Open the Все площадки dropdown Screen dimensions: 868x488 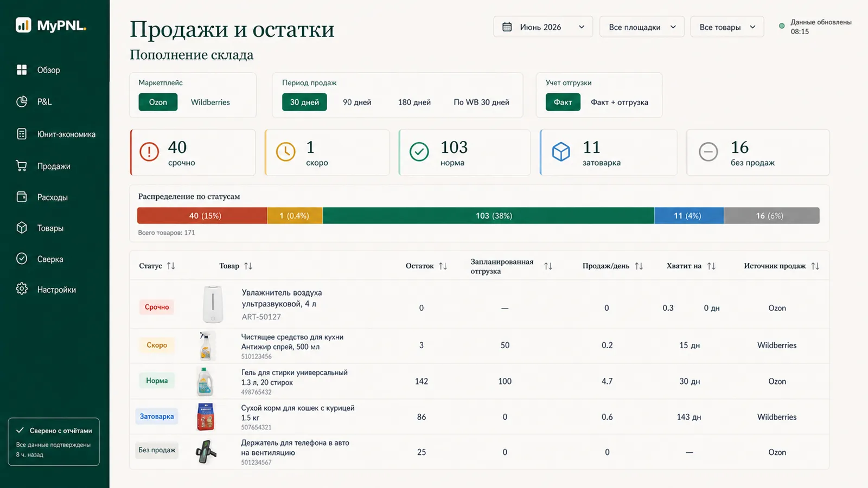click(642, 27)
